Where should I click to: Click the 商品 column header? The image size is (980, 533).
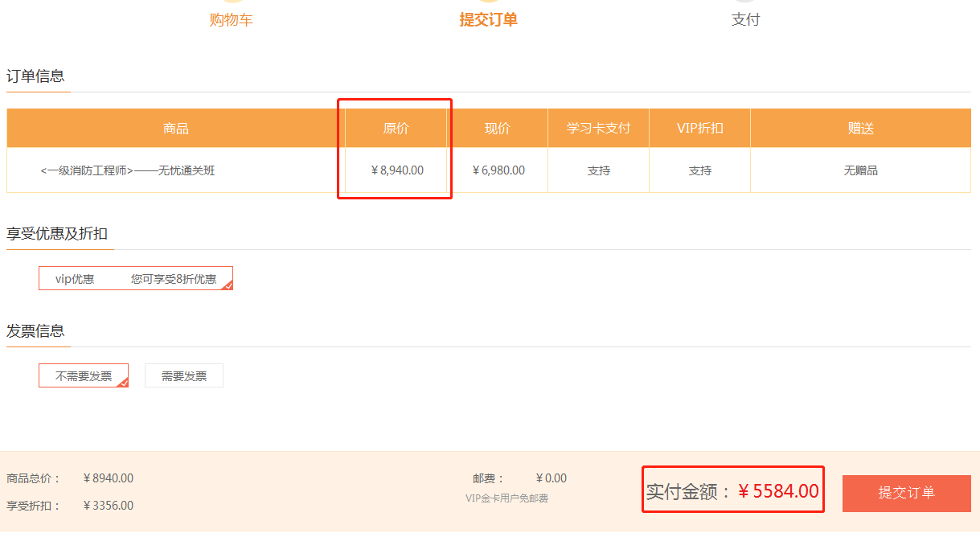coord(175,129)
